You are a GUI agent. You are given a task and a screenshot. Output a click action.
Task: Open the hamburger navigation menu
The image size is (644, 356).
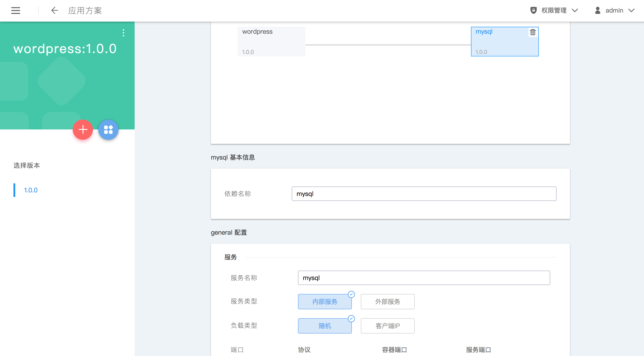pos(15,11)
